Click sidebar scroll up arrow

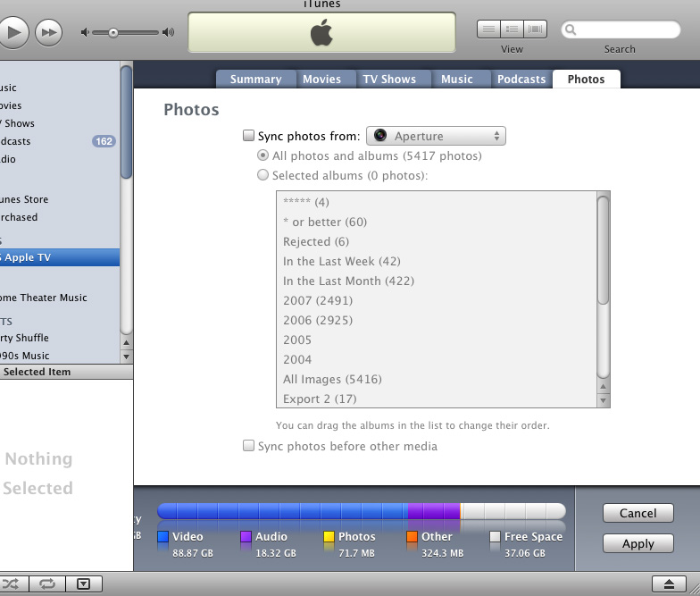point(127,343)
